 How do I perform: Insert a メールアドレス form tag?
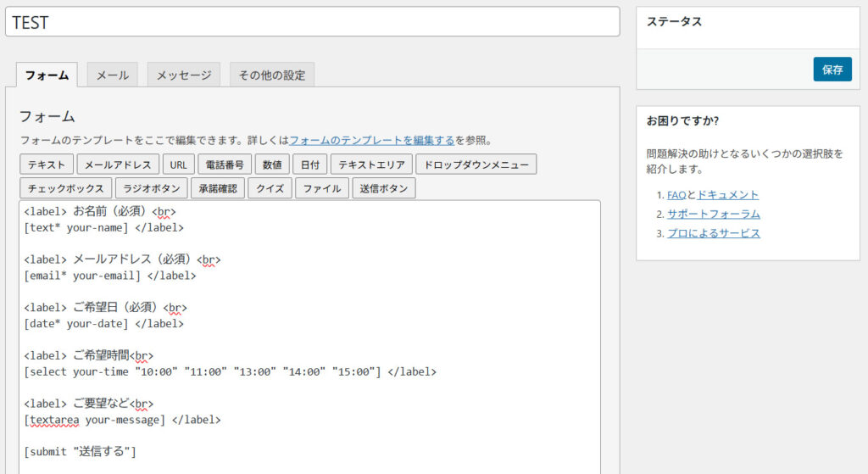(x=118, y=165)
